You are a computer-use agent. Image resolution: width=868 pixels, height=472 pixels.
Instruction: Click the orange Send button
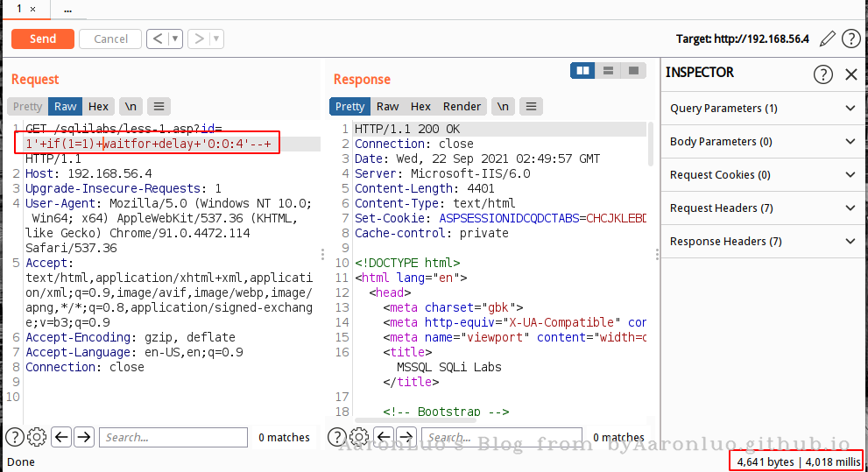[42, 39]
